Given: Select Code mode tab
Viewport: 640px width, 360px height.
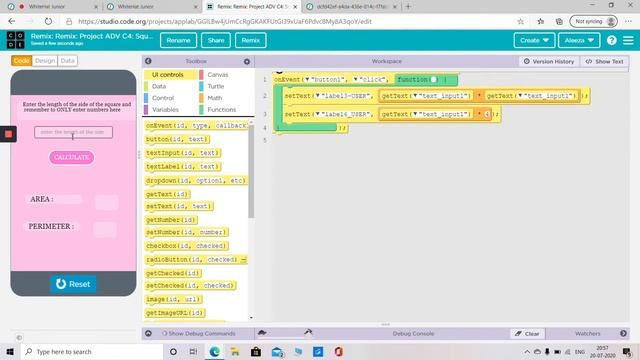Looking at the screenshot, I should click(x=22, y=60).
